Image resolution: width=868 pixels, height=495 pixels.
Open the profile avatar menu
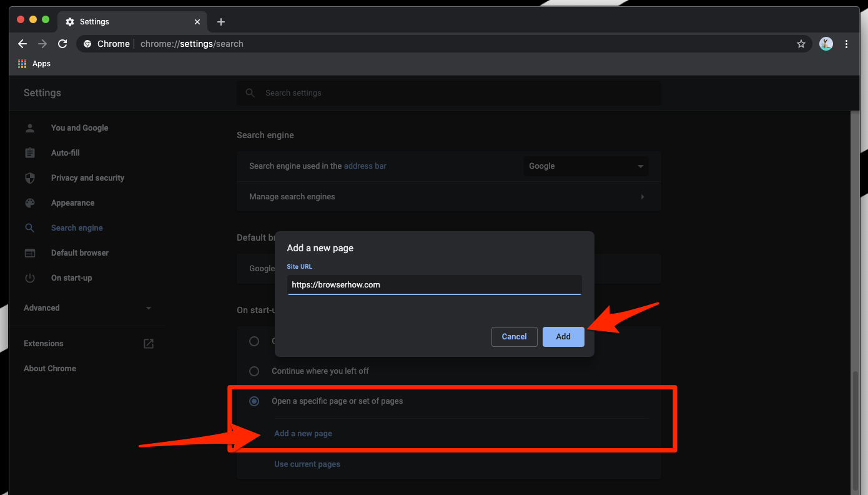[826, 44]
